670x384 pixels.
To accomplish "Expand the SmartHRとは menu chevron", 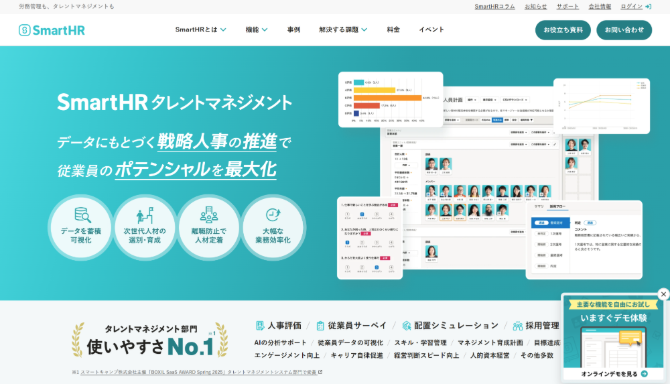I will click(x=223, y=29).
